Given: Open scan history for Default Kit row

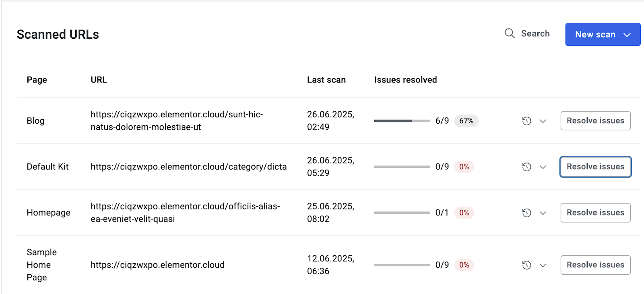Looking at the screenshot, I should (x=526, y=167).
